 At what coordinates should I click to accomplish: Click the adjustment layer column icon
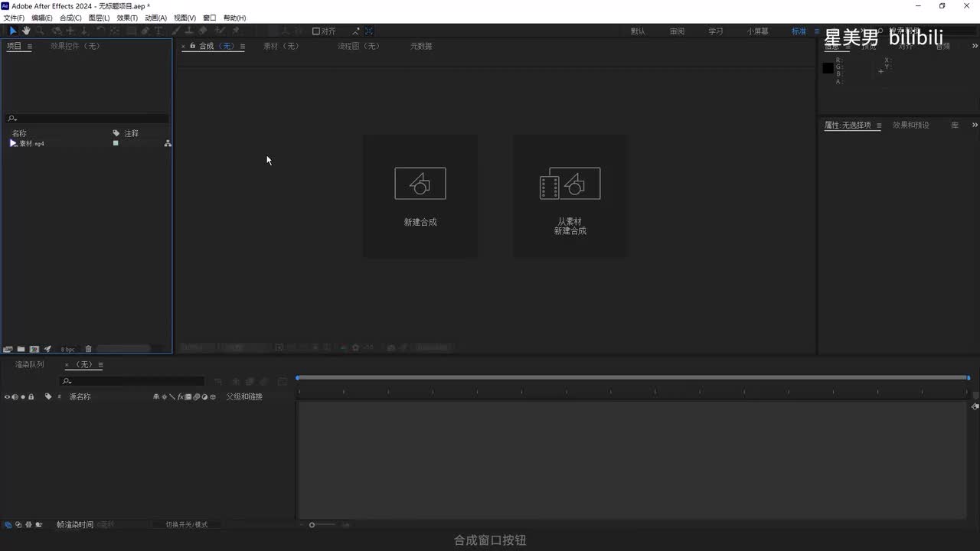pyautogui.click(x=204, y=396)
